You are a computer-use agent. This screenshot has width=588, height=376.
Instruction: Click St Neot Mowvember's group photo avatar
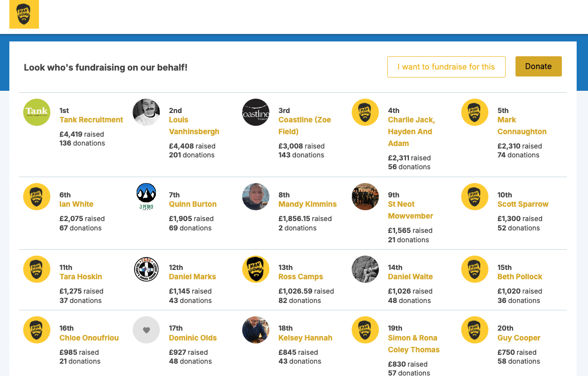pos(365,196)
